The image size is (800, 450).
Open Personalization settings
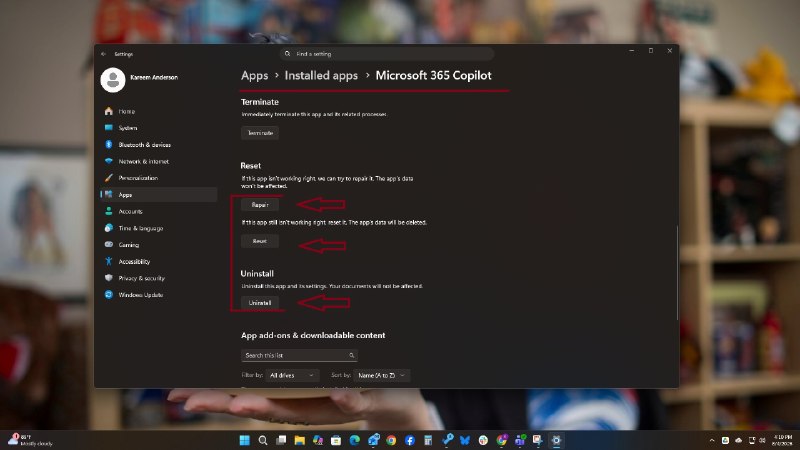tap(159, 178)
